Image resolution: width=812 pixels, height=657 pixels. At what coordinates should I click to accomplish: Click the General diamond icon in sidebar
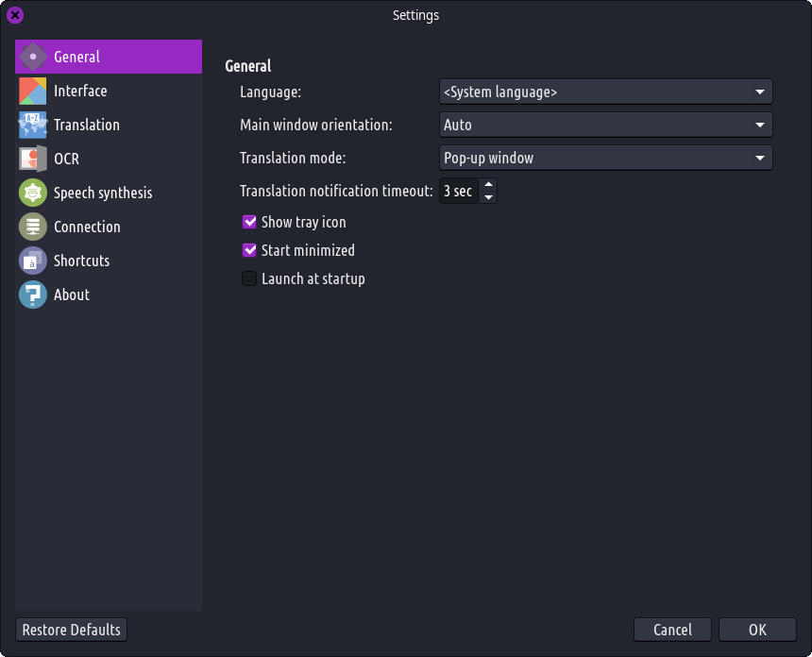click(x=33, y=57)
